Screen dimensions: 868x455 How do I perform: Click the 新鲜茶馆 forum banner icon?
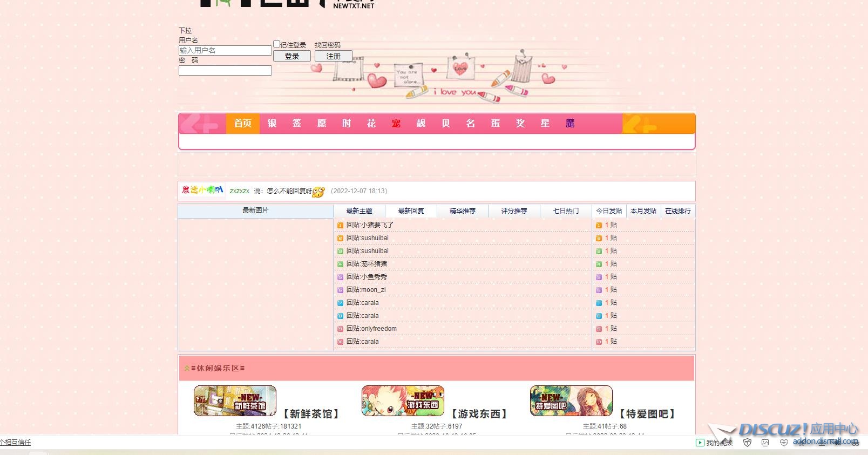pyautogui.click(x=235, y=401)
